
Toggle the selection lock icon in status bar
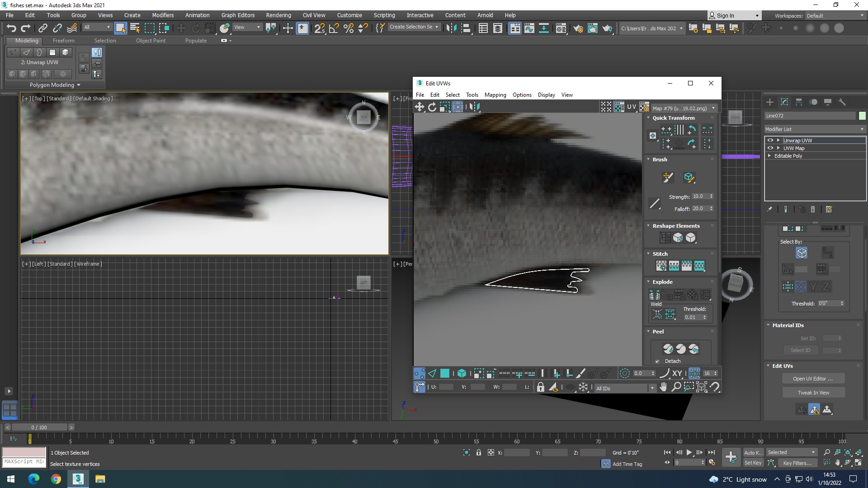click(x=478, y=452)
